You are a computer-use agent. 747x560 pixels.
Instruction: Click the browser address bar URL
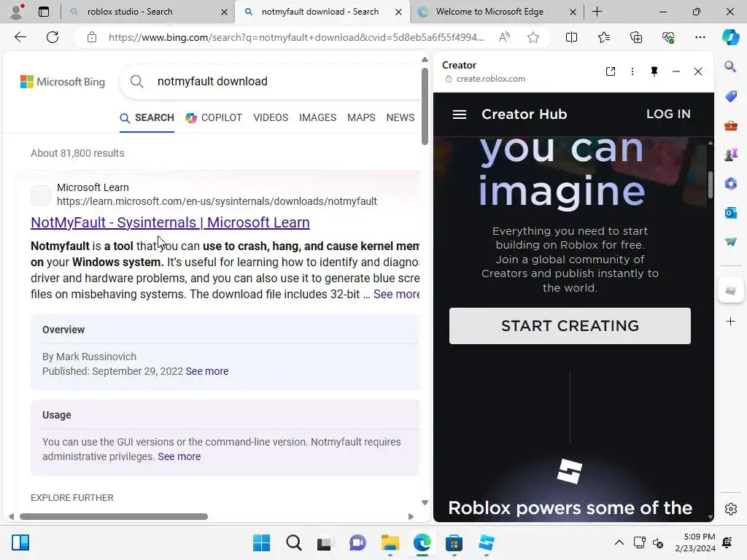click(x=296, y=37)
